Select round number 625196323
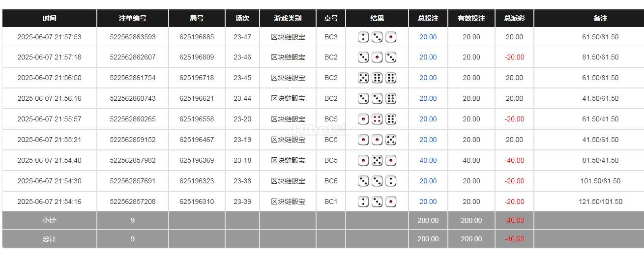Screen dimensions: 644x259 [197, 181]
